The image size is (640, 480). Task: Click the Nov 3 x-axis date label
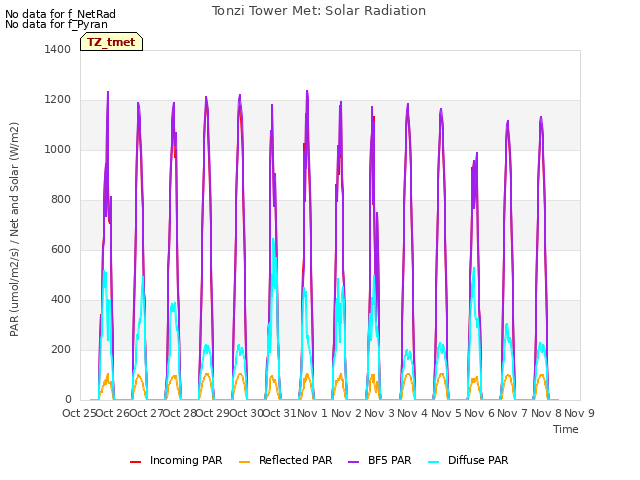(379, 413)
